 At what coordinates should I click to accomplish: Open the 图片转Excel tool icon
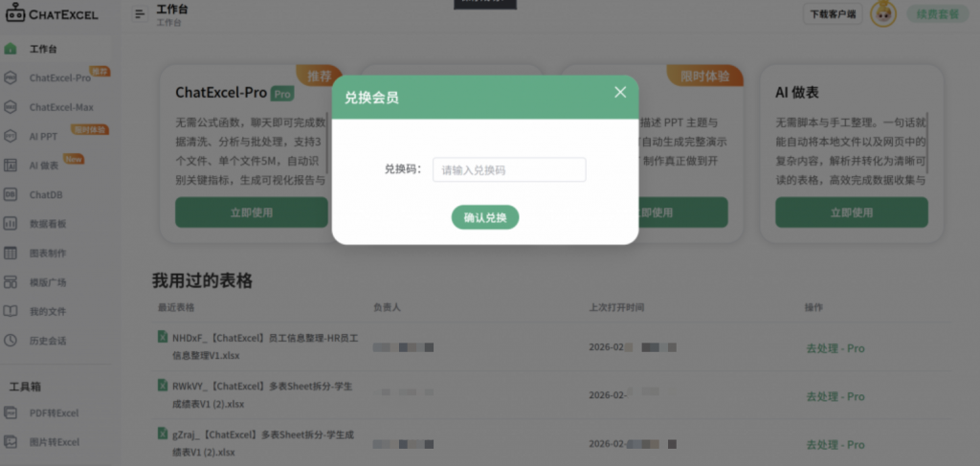tap(11, 442)
